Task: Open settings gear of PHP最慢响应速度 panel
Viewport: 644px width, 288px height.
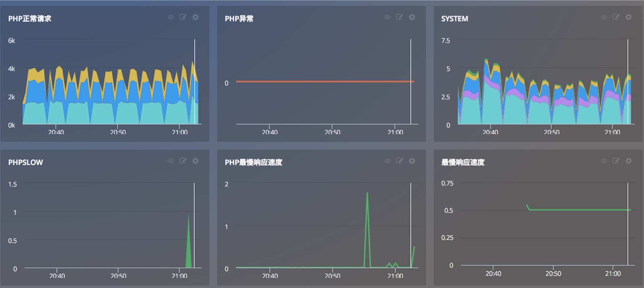Action: tap(412, 161)
